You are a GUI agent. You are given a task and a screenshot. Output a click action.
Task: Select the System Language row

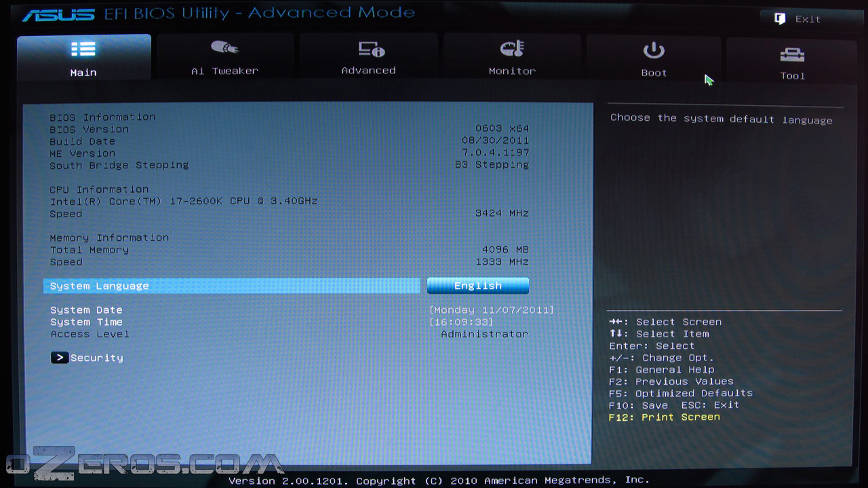pyautogui.click(x=232, y=286)
